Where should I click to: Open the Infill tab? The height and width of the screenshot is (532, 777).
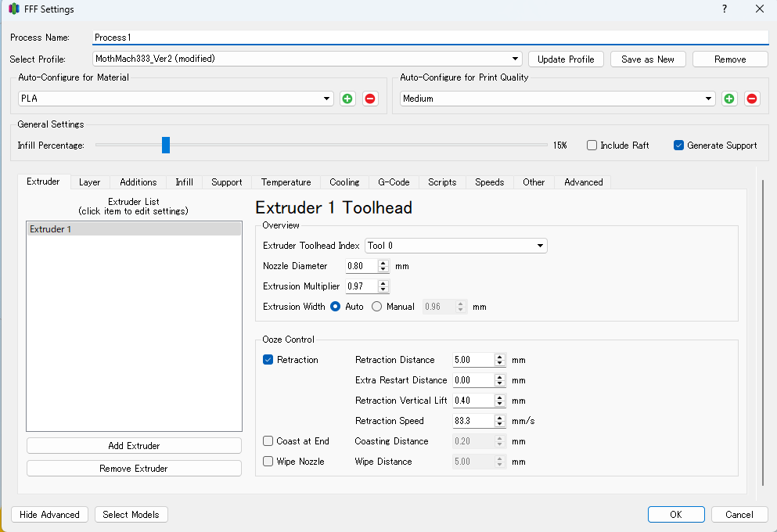click(185, 182)
